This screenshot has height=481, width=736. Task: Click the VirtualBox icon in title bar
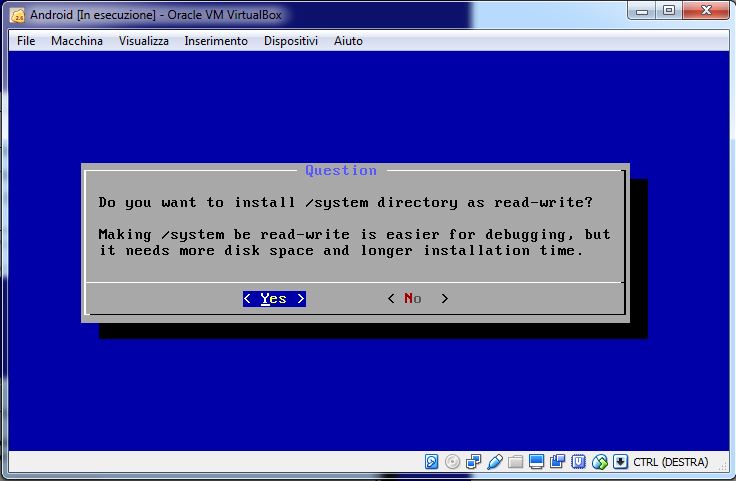pos(17,14)
